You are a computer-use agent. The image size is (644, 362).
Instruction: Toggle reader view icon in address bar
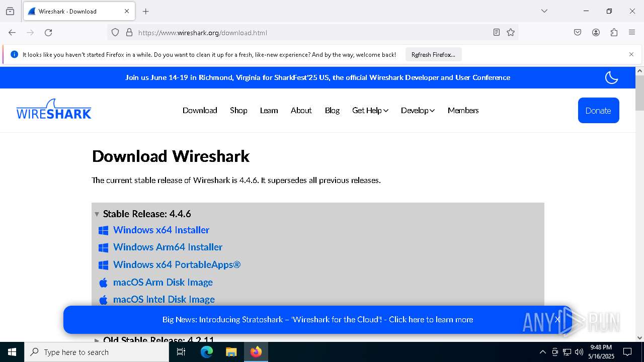tap(497, 33)
